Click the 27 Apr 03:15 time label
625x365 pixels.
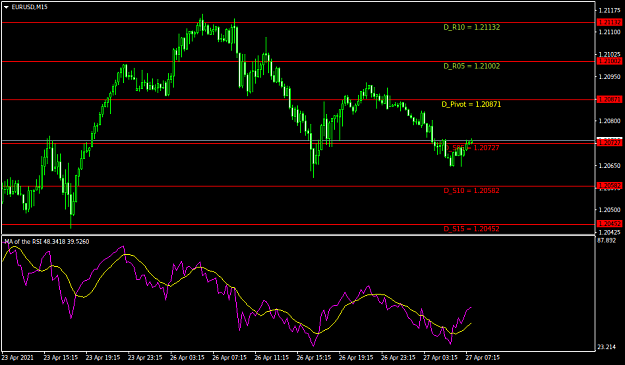point(441,357)
